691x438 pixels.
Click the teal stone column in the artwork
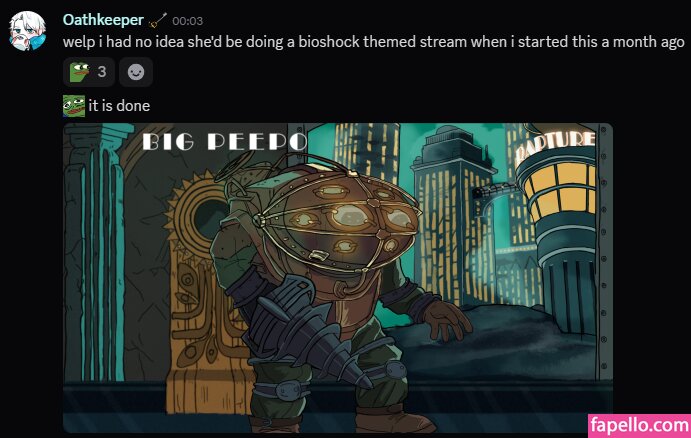coord(95,251)
